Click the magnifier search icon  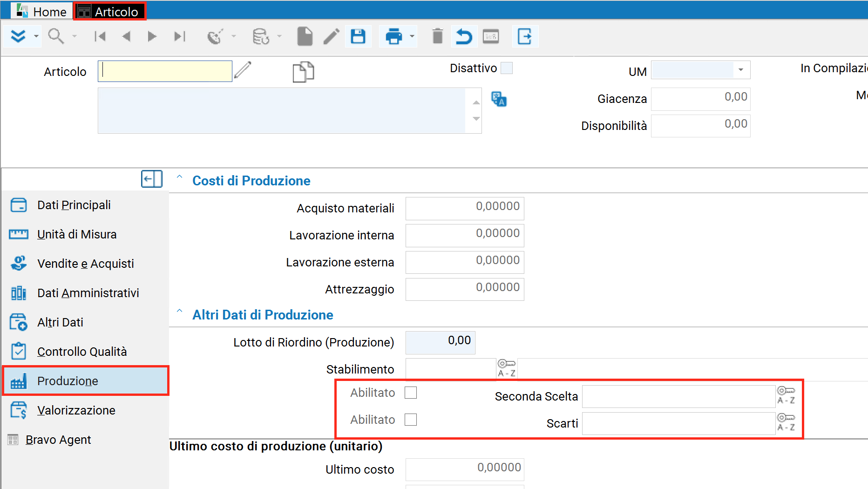coord(56,36)
